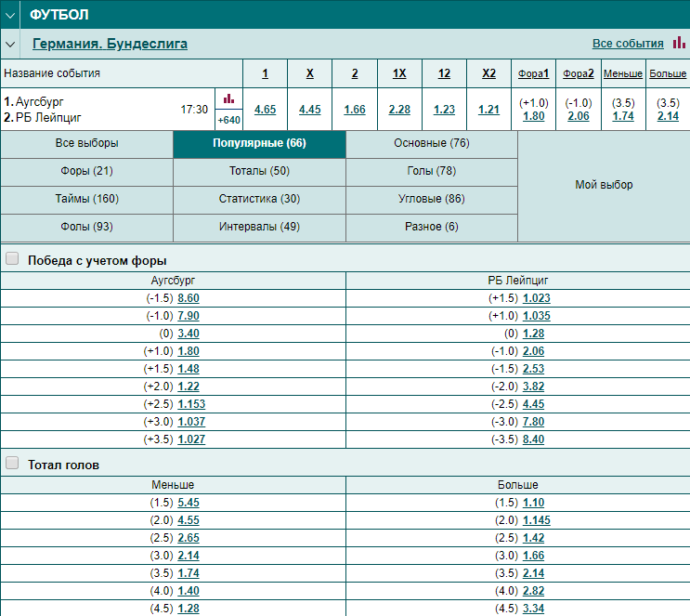690x616 pixels.
Task: Select РБ Лейпциг handicap (-1.5) odds 2.53
Action: click(533, 369)
